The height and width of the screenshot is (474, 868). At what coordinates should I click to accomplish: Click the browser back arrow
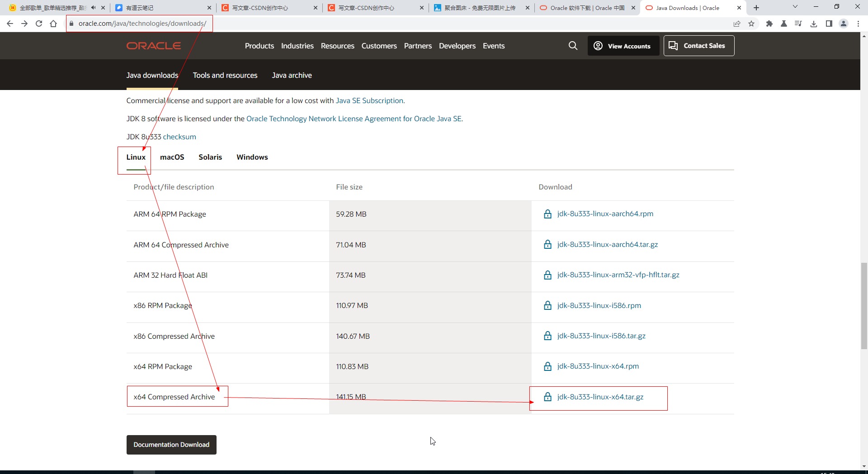click(10, 24)
